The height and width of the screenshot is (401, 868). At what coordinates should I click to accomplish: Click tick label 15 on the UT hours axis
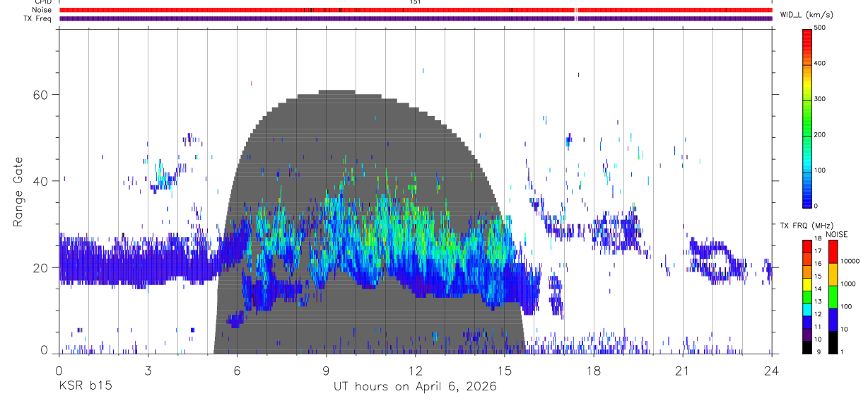tap(504, 371)
